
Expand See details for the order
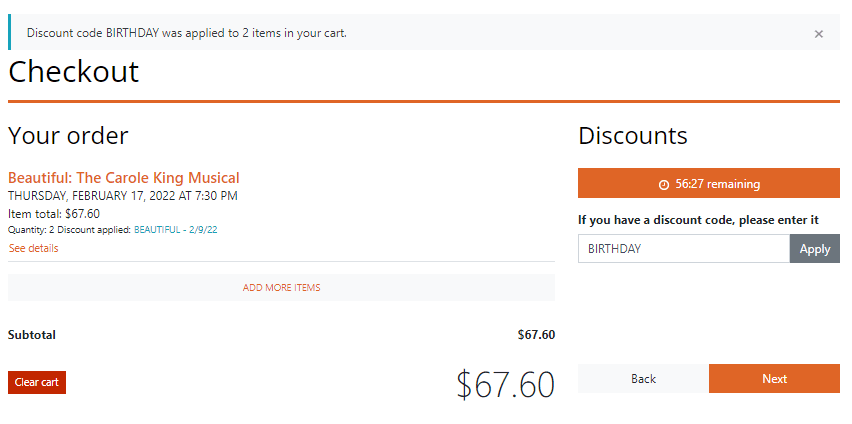coord(33,248)
